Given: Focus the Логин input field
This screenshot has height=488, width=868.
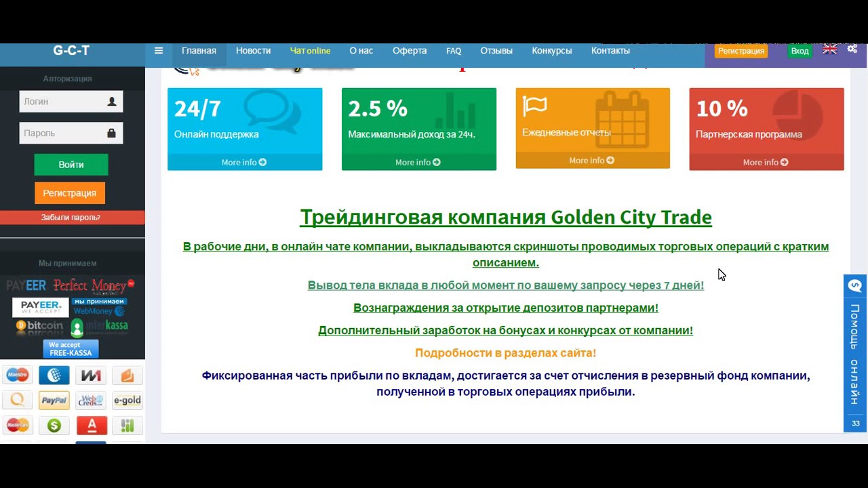Looking at the screenshot, I should (71, 102).
